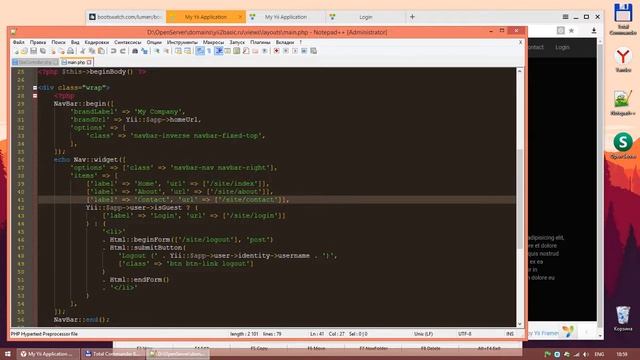640x360 pixels.
Task: Click the editor scrollbar down arrow
Action: click(520, 324)
